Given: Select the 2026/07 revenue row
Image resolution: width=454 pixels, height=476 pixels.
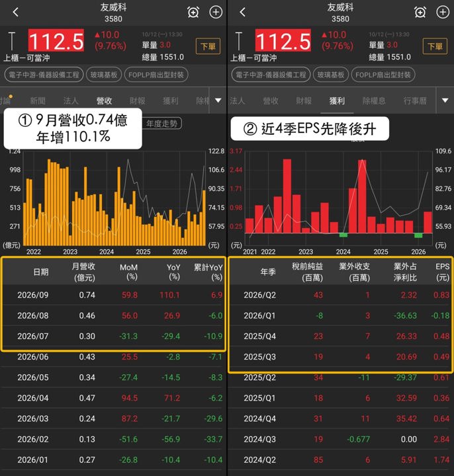Looking at the screenshot, I should [113, 336].
